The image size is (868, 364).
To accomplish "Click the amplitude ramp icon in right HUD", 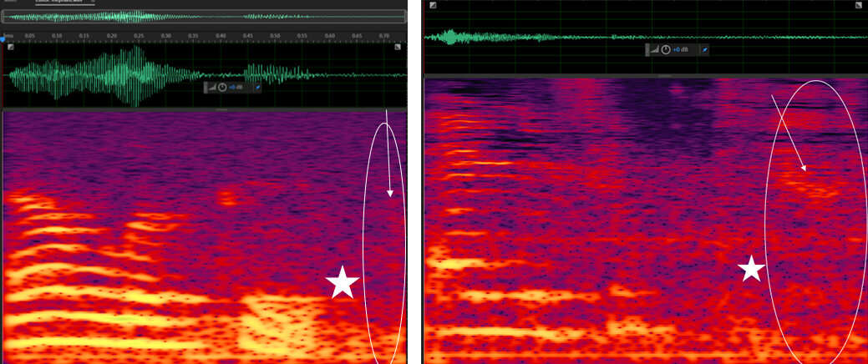I will point(655,50).
